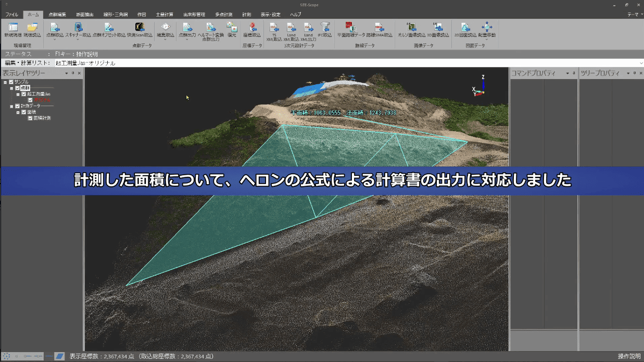Click the 面積計測 tree item label

tap(42, 118)
